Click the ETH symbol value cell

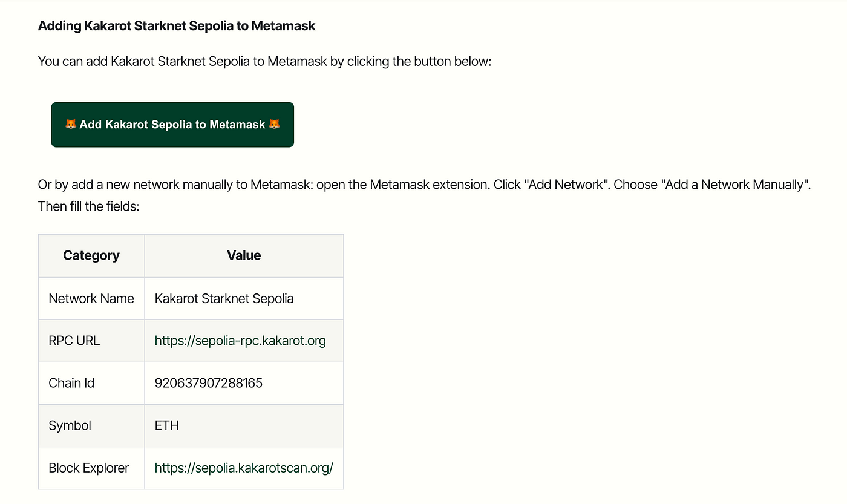(244, 425)
